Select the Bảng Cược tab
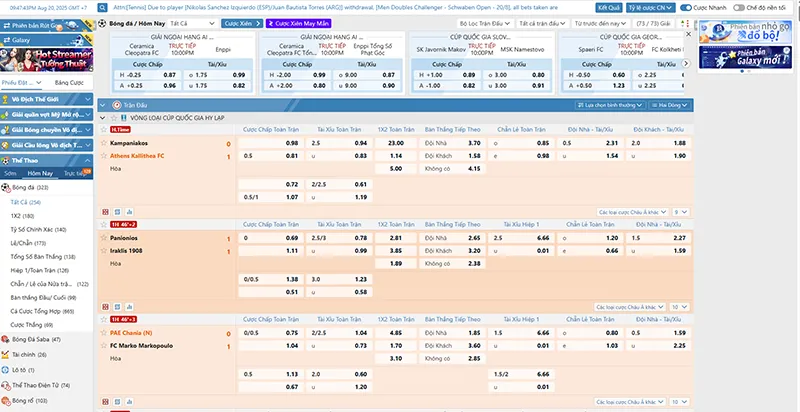This screenshot has height=412, width=800. (68, 82)
